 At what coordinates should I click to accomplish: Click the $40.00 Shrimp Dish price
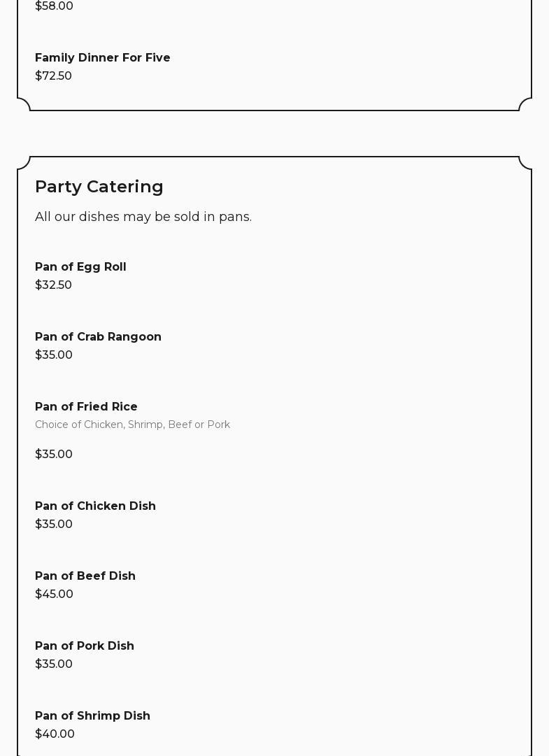click(x=55, y=734)
